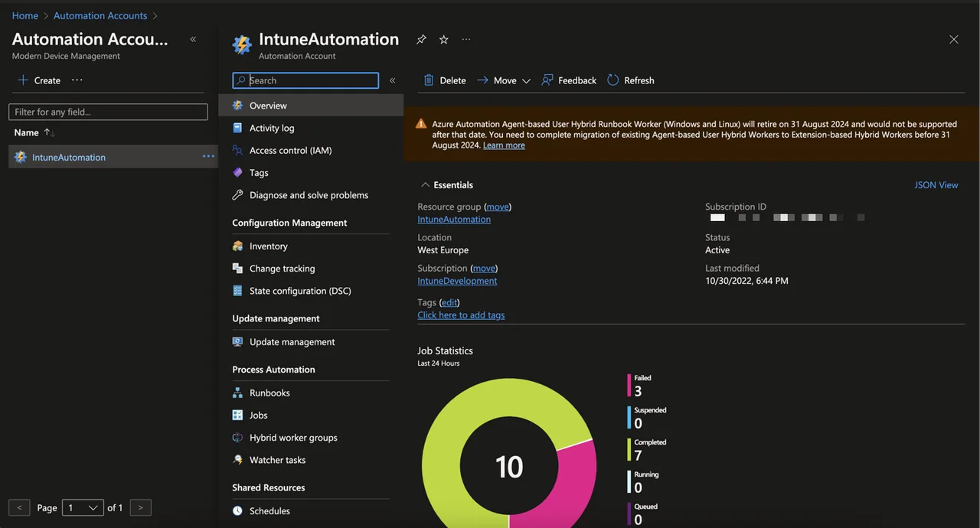The height and width of the screenshot is (528, 980).
Task: Open the Overview menu item
Action: point(311,106)
